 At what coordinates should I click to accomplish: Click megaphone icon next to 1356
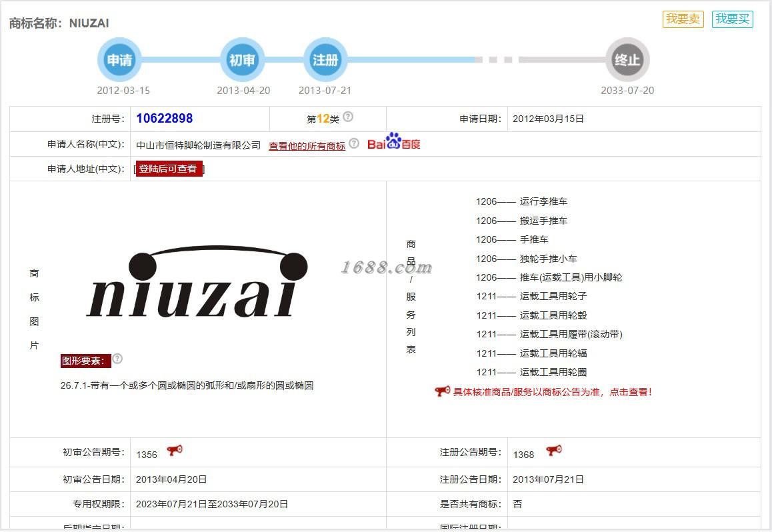pyautogui.click(x=174, y=450)
